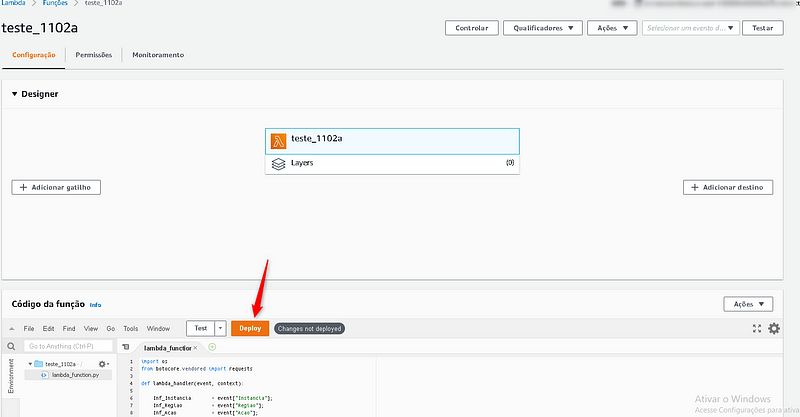Open the Test button dropdown arrow
This screenshot has height=417, width=800.
point(220,328)
